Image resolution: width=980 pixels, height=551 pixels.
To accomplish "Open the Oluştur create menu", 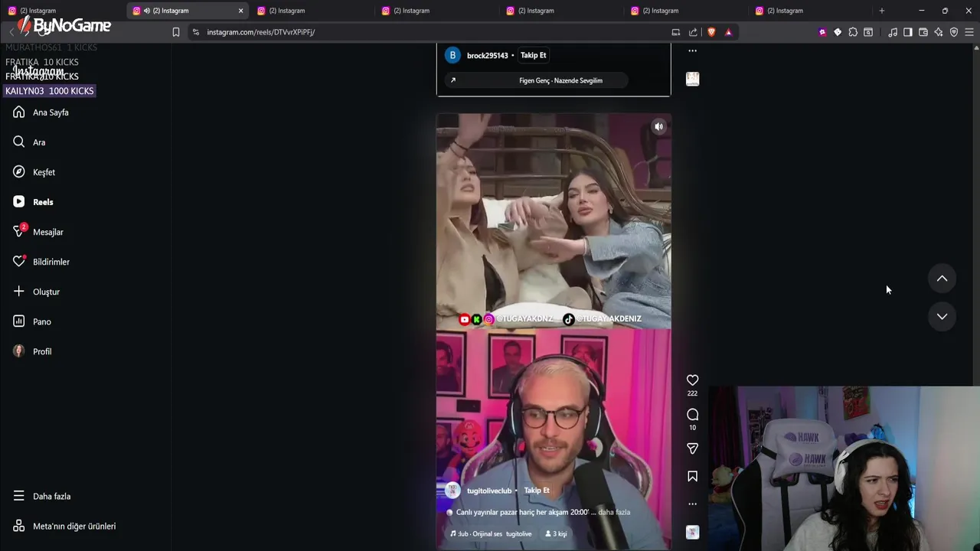I will point(36,292).
